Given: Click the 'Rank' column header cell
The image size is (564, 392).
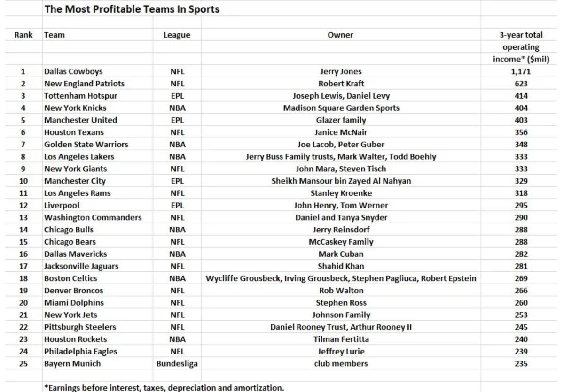Looking at the screenshot, I should tap(23, 35).
